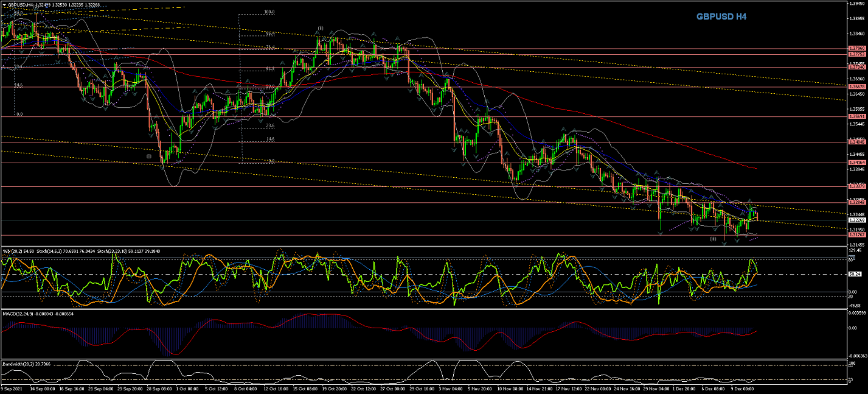Click the GBPUSD H4 chart title label
The height and width of the screenshot is (394, 868).
[x=721, y=17]
